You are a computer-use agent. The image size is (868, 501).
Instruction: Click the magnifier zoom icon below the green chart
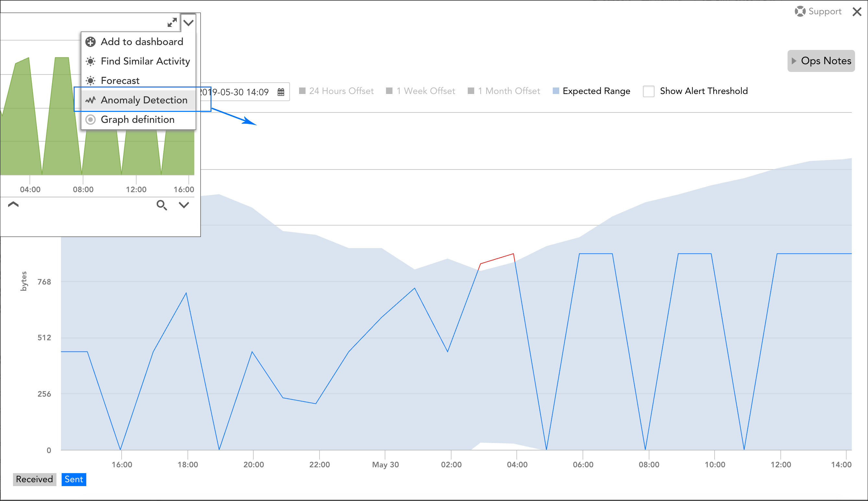point(162,205)
